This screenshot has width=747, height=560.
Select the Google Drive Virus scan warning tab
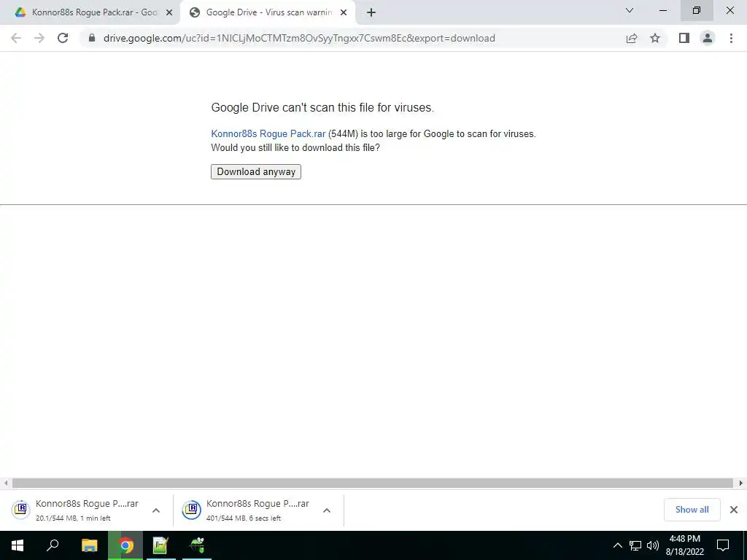click(x=268, y=12)
